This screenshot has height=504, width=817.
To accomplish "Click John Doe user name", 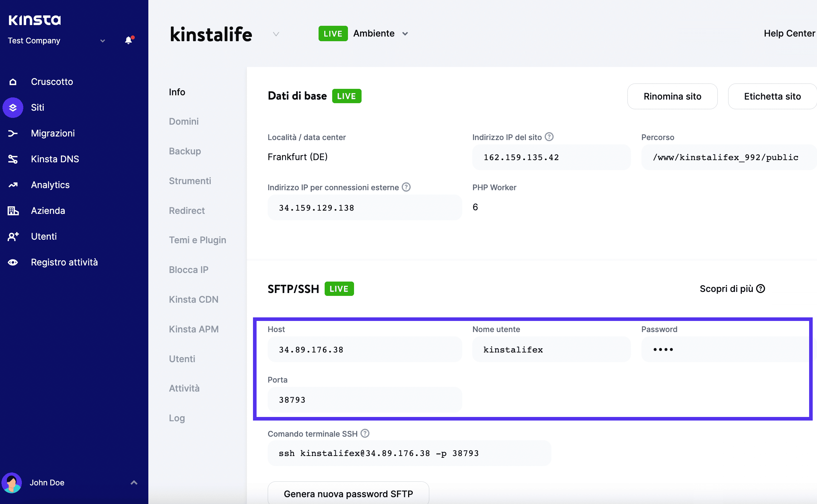I will [x=47, y=483].
